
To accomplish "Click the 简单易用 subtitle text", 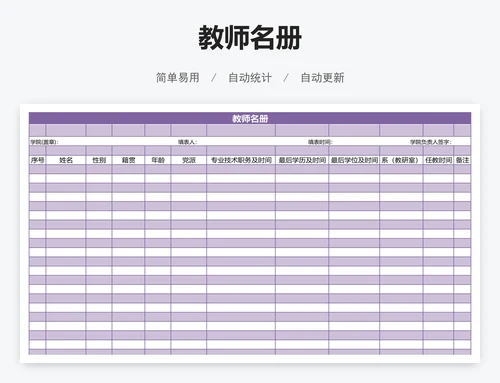I will point(178,78).
